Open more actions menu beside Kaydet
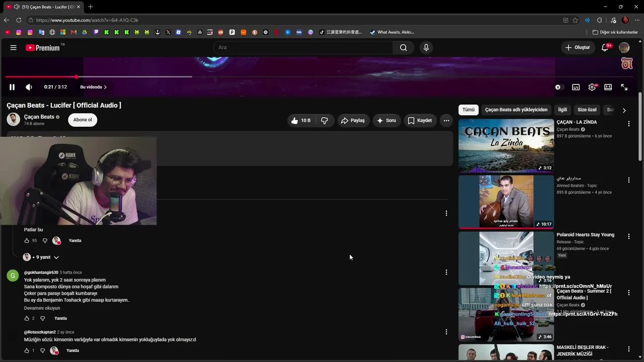 coord(446,121)
